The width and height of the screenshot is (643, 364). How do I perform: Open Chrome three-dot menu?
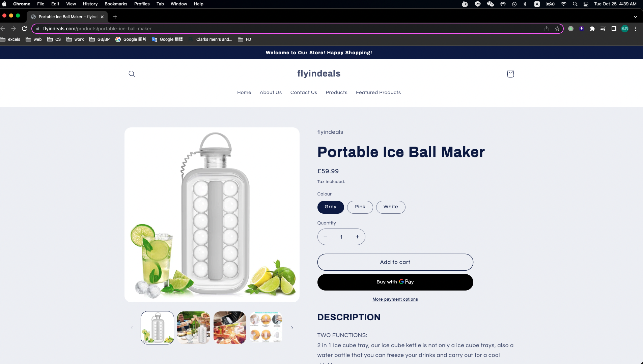[x=636, y=29]
